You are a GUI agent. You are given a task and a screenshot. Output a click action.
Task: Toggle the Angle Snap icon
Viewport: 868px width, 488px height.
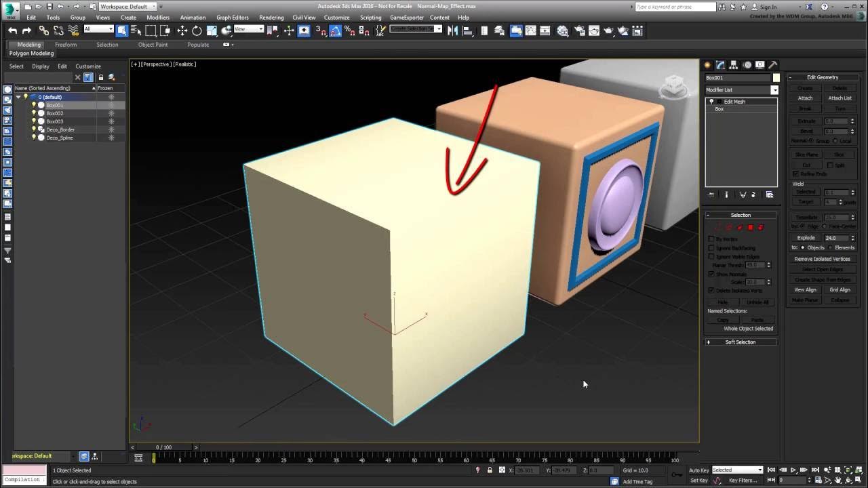click(335, 30)
